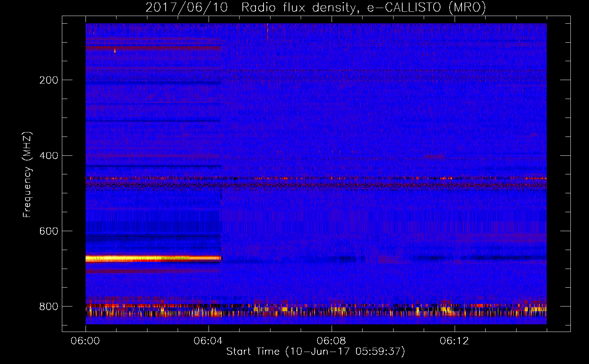Select the 600 frequency tick label
Screen dimensions: 589x364
pos(49,232)
